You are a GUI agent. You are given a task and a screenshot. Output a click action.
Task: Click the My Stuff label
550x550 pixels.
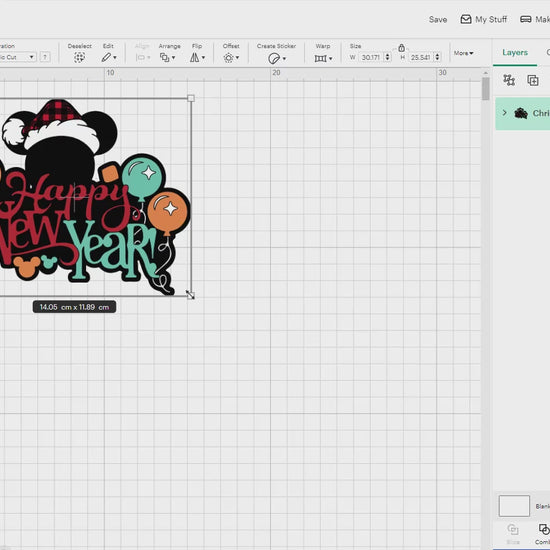[x=491, y=20]
